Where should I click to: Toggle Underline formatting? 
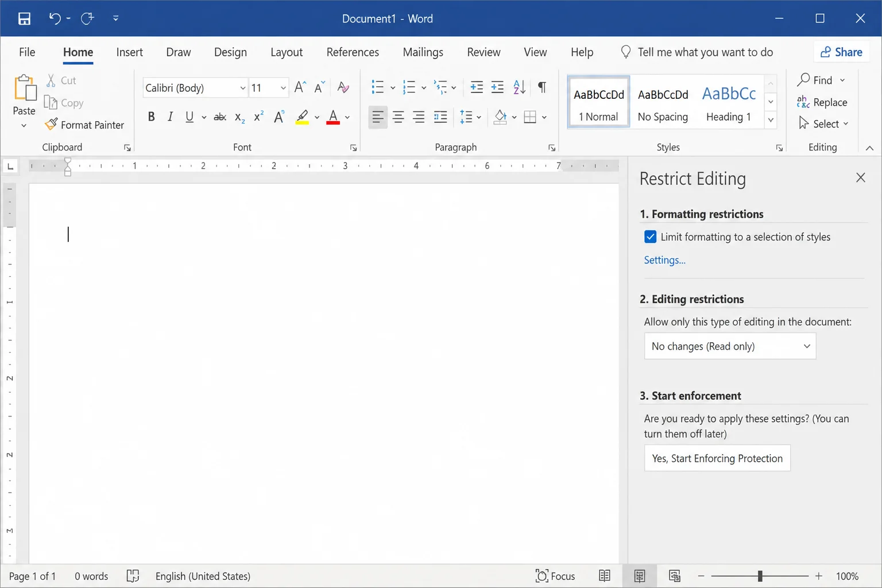pos(189,117)
